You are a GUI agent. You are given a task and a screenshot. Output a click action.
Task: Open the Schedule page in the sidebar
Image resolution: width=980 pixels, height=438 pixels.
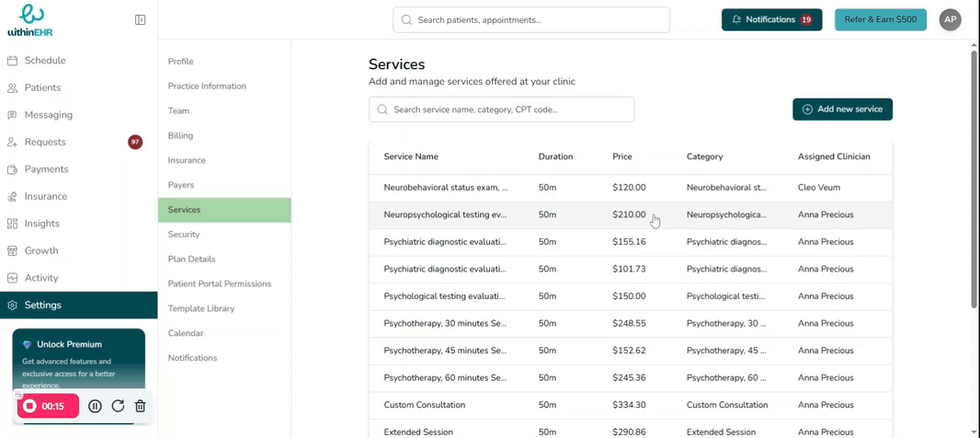44,61
